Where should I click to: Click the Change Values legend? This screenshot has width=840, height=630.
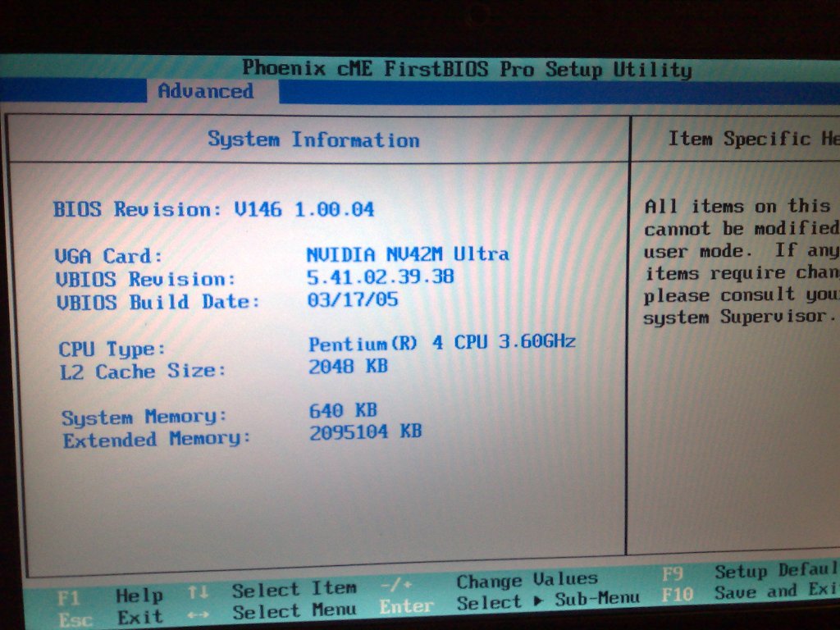(527, 580)
